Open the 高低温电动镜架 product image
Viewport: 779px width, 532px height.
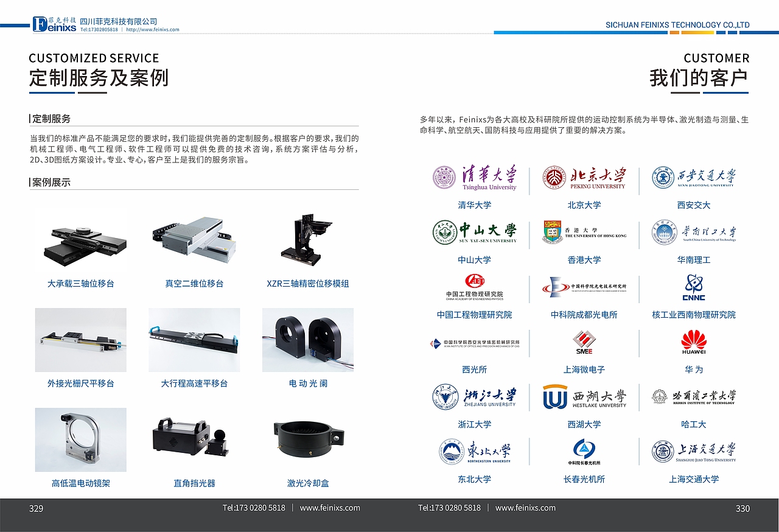pyautogui.click(x=81, y=439)
